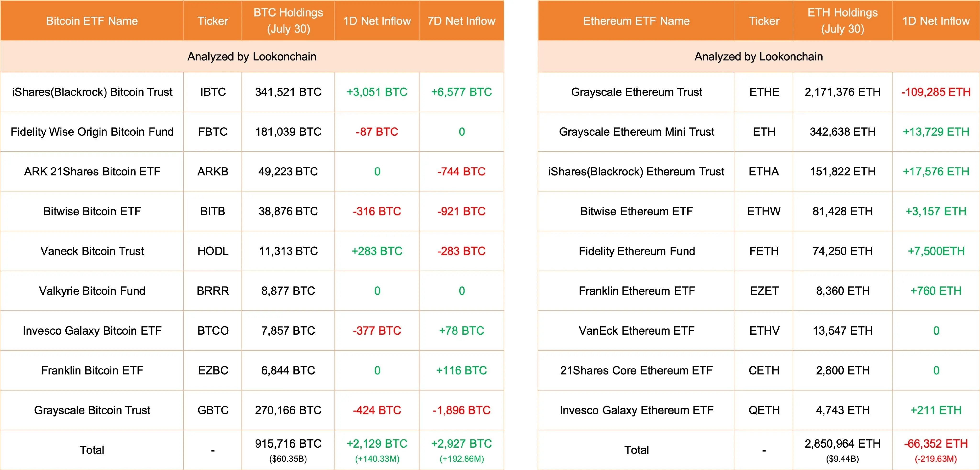The image size is (980, 470).
Task: Select the +3,051 BTC inflow cell
Action: click(377, 92)
